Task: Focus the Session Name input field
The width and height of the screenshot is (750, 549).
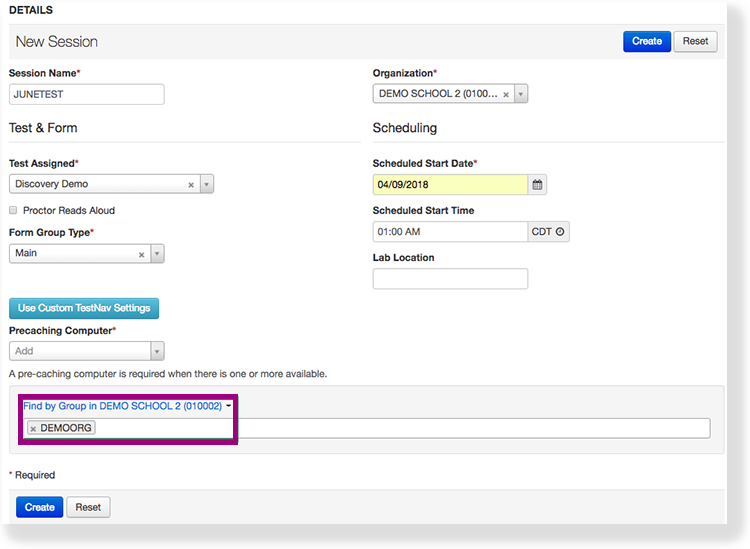Action: [86, 94]
